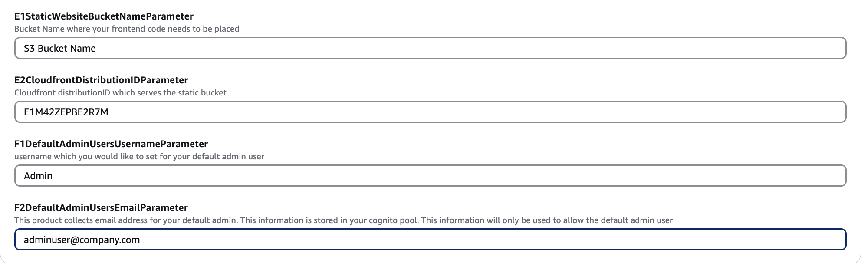Place cursor on the 'E1M42ZEPBE2R7M' value
The height and width of the screenshot is (263, 868).
66,112
